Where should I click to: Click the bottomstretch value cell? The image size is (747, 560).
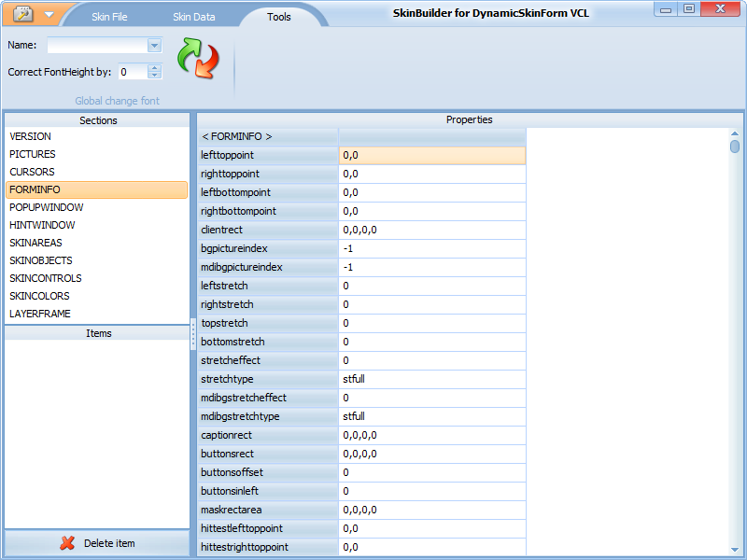click(432, 342)
